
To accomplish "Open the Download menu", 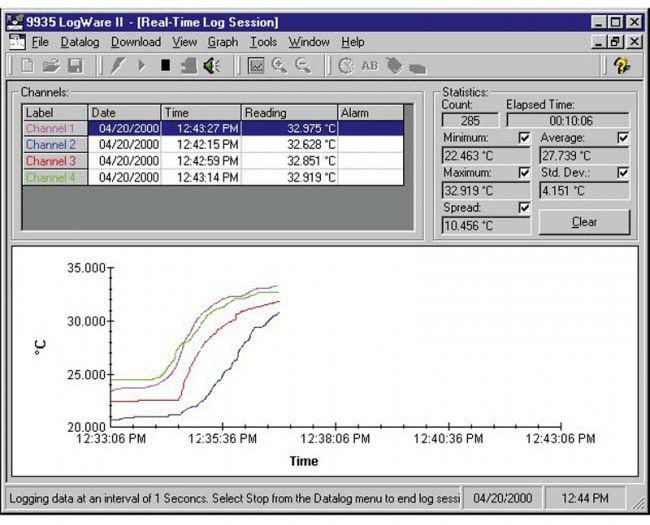I will [136, 42].
